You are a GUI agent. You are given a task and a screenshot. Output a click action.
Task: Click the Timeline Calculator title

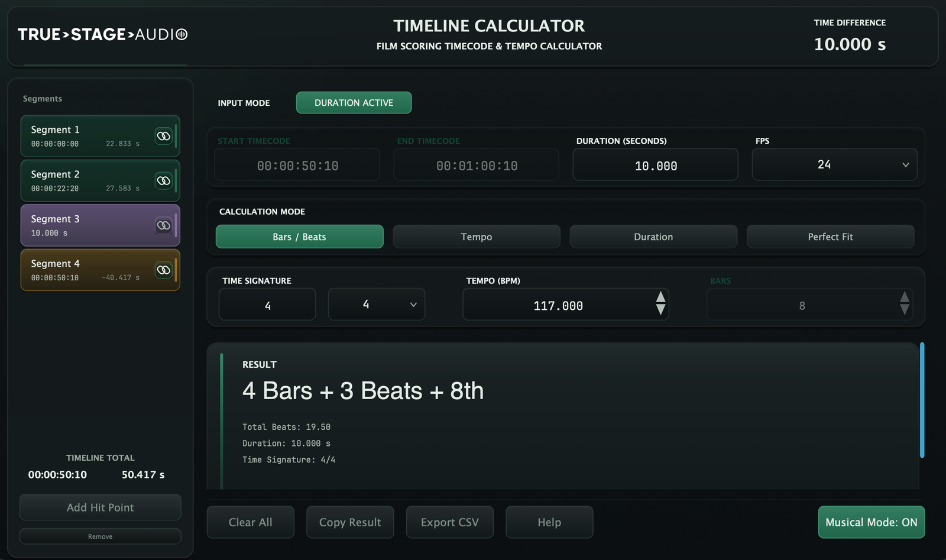pyautogui.click(x=489, y=26)
